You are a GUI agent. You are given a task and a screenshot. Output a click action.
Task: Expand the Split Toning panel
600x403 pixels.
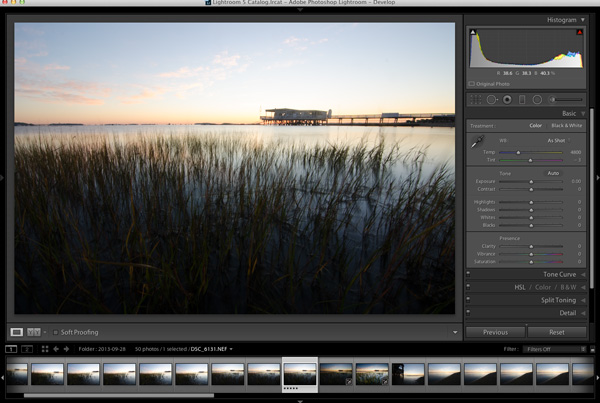pos(558,300)
